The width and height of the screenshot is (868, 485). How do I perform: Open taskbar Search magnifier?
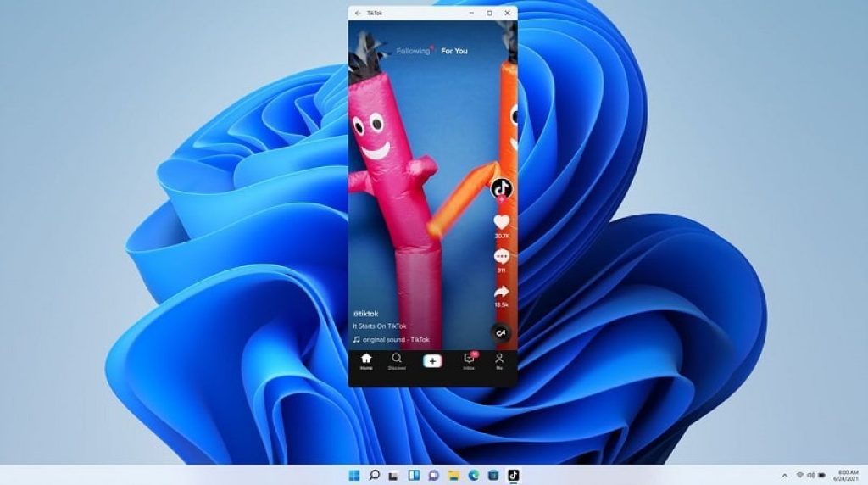(x=374, y=475)
